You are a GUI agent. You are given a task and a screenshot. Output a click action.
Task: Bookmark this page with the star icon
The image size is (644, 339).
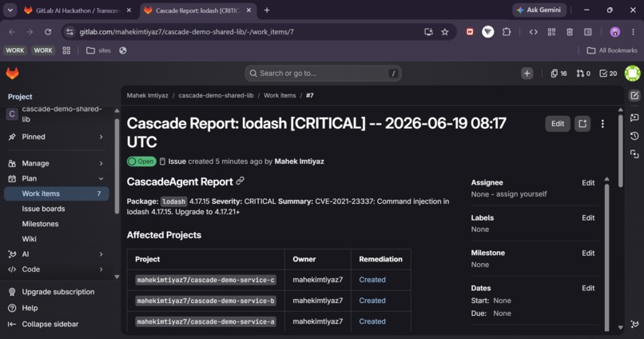pyautogui.click(x=445, y=32)
